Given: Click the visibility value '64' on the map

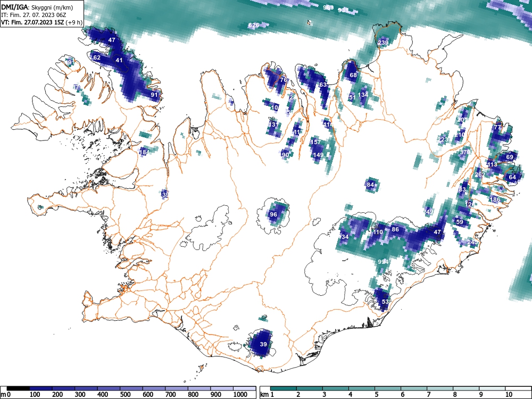Looking at the screenshot, I should pos(512,177).
